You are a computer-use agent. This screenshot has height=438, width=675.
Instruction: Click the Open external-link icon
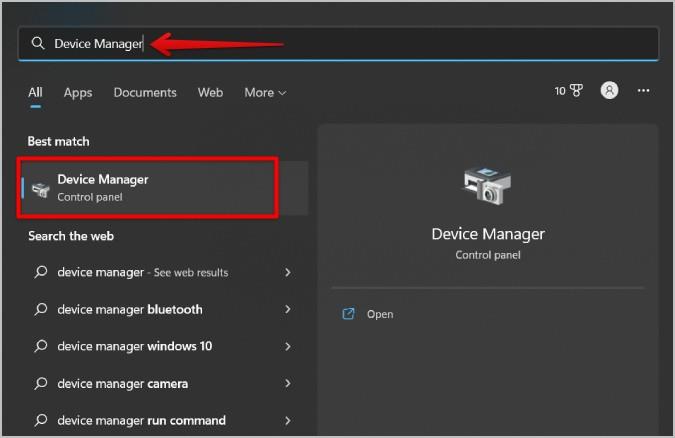(348, 314)
